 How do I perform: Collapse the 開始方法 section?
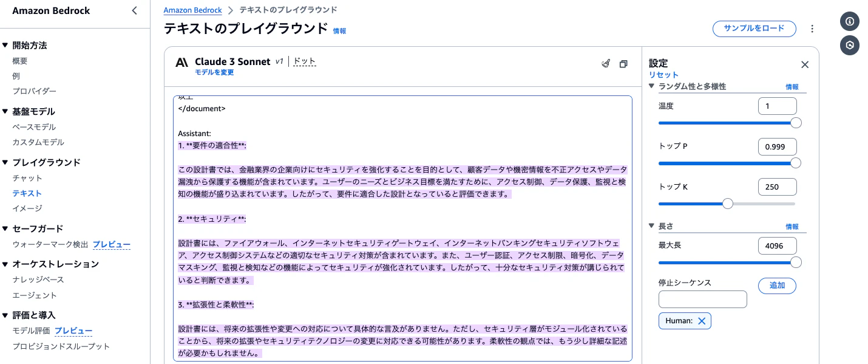tap(5, 46)
